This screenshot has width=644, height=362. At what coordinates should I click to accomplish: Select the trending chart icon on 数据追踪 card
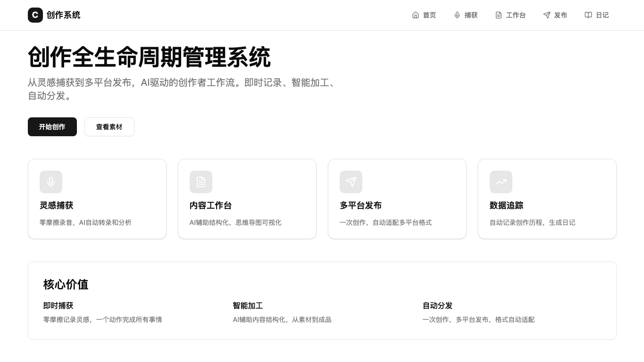pos(501,182)
